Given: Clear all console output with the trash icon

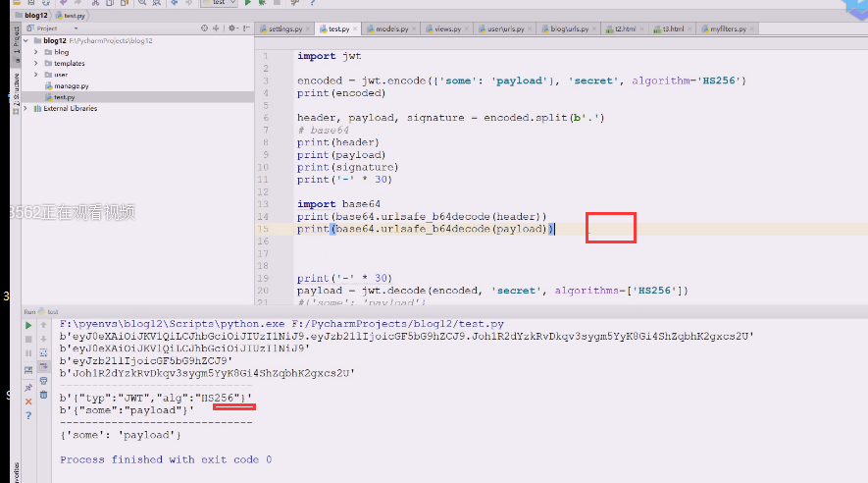Looking at the screenshot, I should point(44,395).
